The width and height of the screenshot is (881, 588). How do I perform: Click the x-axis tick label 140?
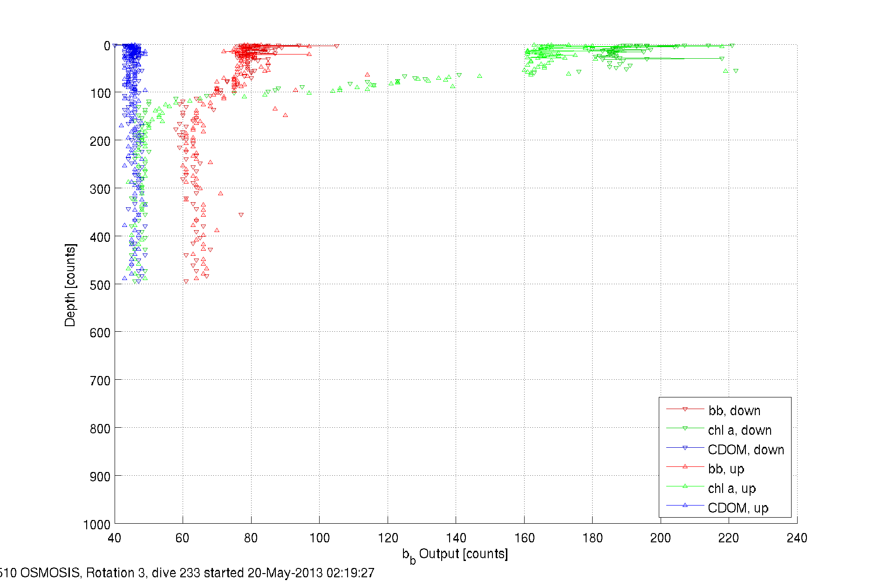pyautogui.click(x=456, y=538)
